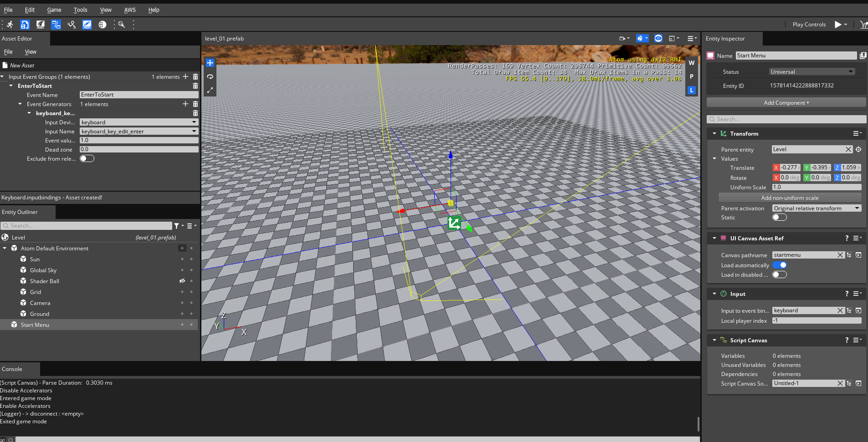The image size is (868, 442).
Task: Open the Animation Editor toolbar icon
Action: pyautogui.click(x=40, y=24)
